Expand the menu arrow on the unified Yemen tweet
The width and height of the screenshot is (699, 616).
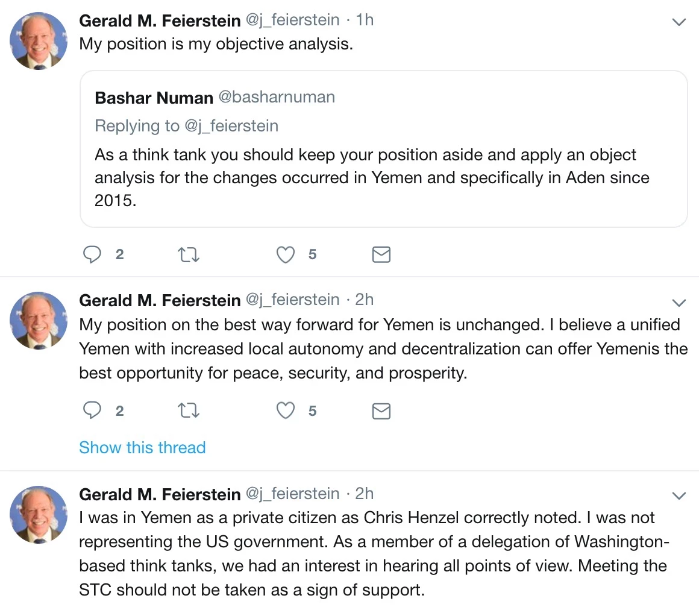[679, 302]
